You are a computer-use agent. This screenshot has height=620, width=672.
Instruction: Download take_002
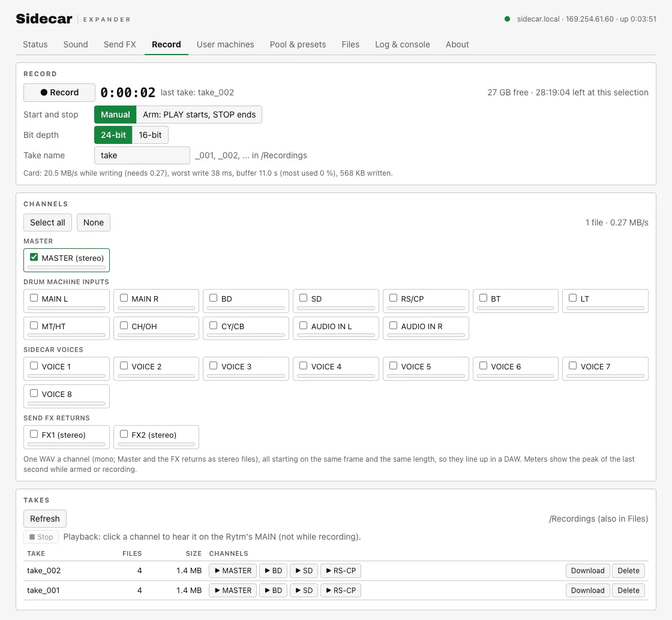[x=587, y=571]
